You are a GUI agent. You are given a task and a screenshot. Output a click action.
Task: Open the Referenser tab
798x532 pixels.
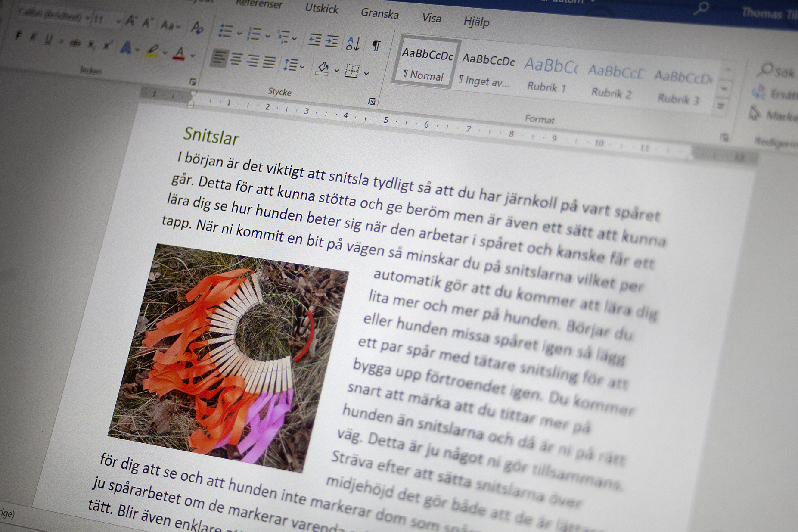[259, 4]
